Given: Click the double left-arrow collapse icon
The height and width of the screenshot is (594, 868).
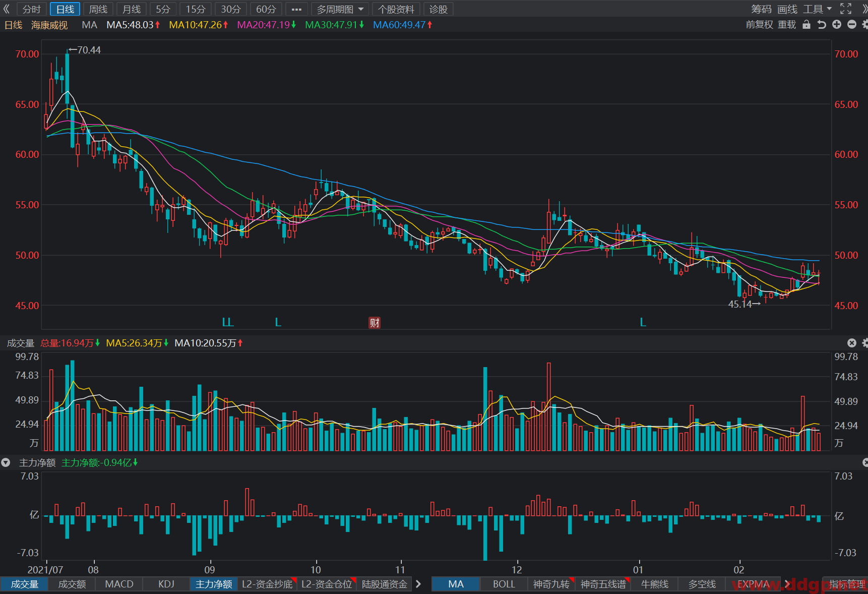Looking at the screenshot, I should (x=7, y=9).
